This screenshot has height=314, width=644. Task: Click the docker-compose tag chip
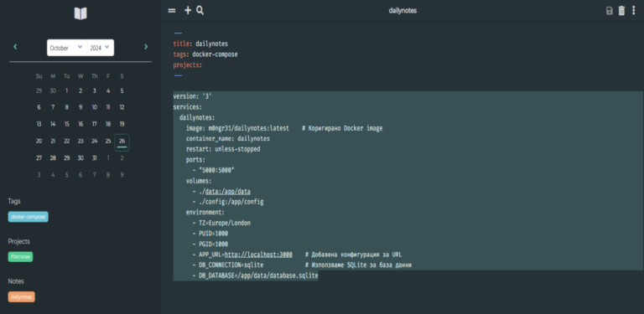click(28, 217)
